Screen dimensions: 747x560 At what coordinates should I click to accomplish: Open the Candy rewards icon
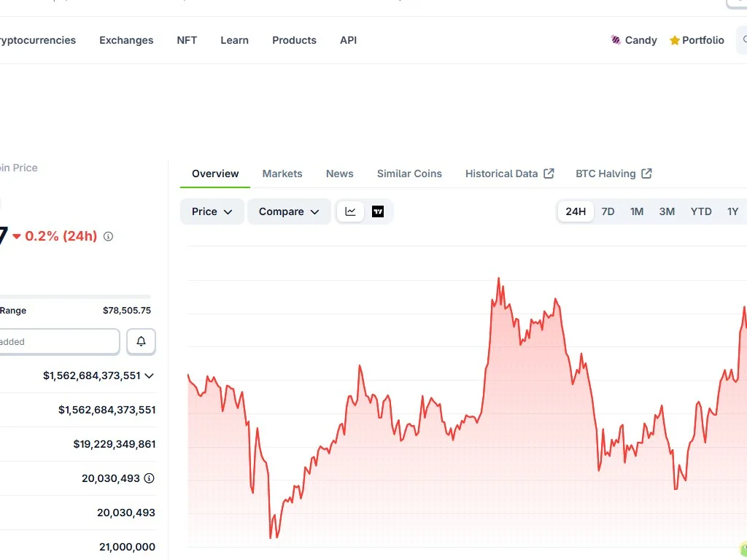(x=616, y=40)
